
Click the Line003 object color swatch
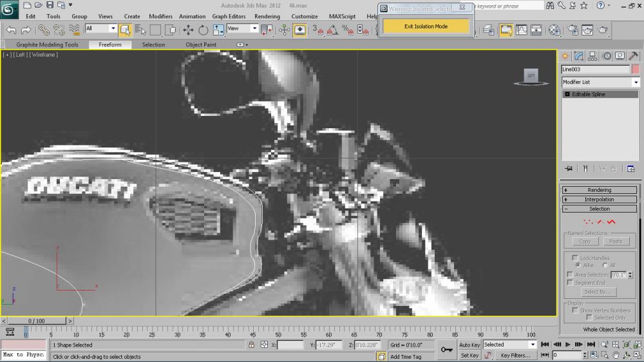[x=636, y=70]
